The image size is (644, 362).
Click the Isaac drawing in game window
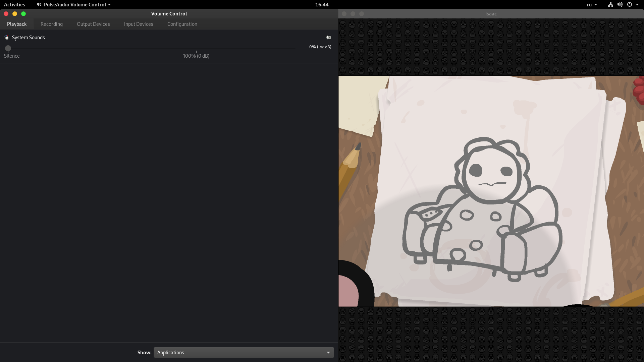pyautogui.click(x=482, y=209)
